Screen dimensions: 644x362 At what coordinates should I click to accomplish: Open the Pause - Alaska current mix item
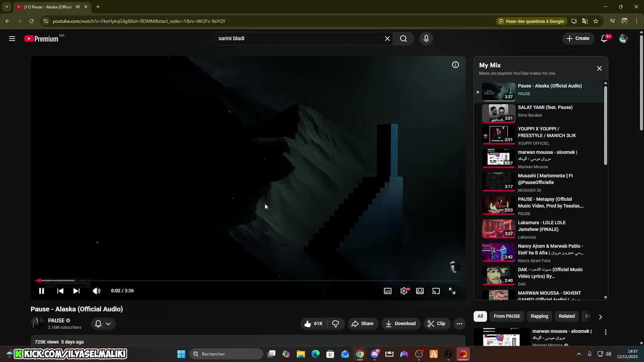click(538, 92)
